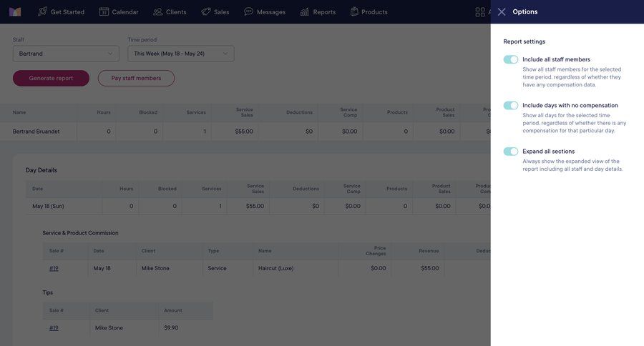Go to the Calendar menu
This screenshot has height=346, width=644.
[x=119, y=12]
